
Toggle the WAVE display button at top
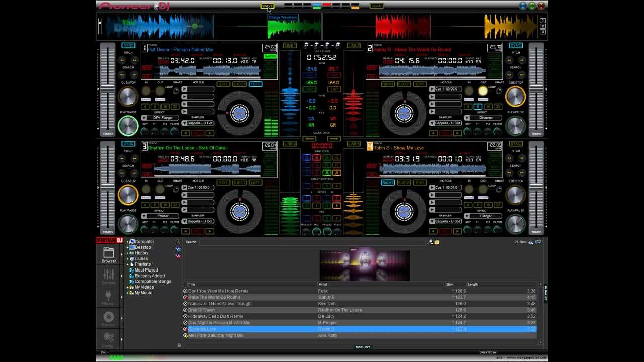(267, 6)
